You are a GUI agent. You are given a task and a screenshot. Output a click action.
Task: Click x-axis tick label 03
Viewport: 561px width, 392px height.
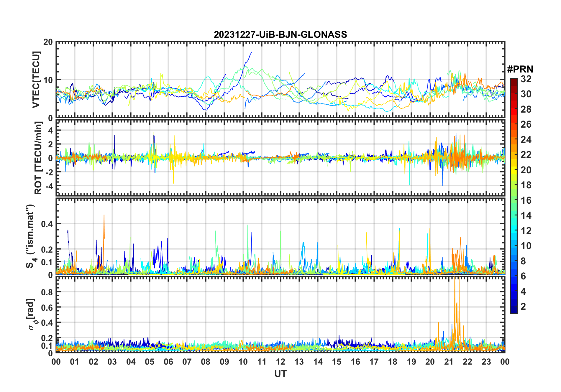[x=112, y=362]
